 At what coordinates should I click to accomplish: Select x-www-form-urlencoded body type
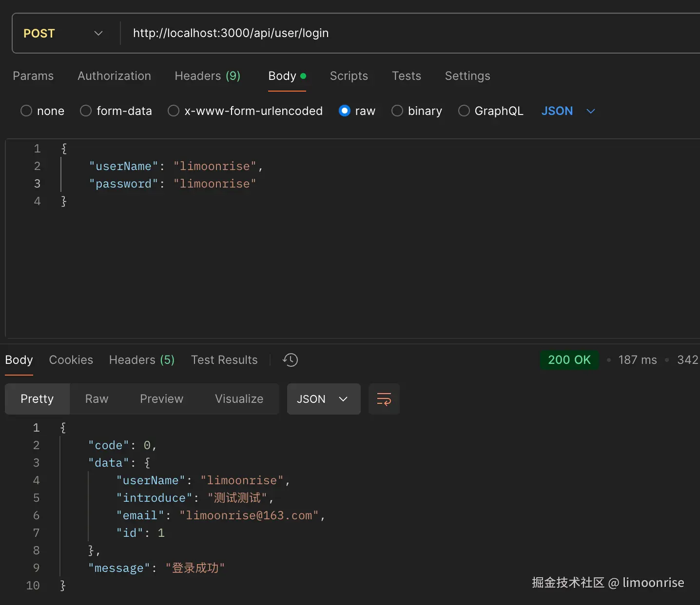tap(174, 111)
